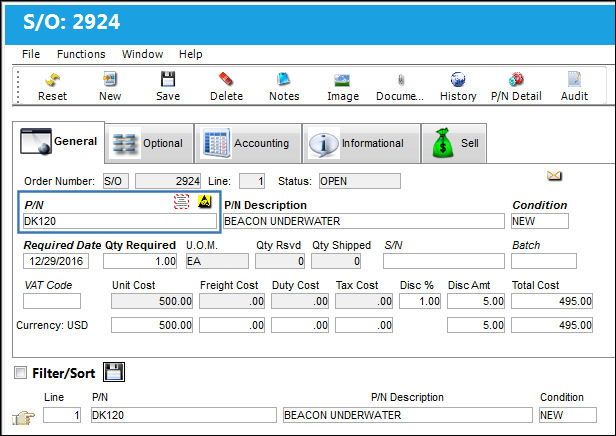Switch to the Sell tab
This screenshot has width=616, height=436.
(x=454, y=143)
